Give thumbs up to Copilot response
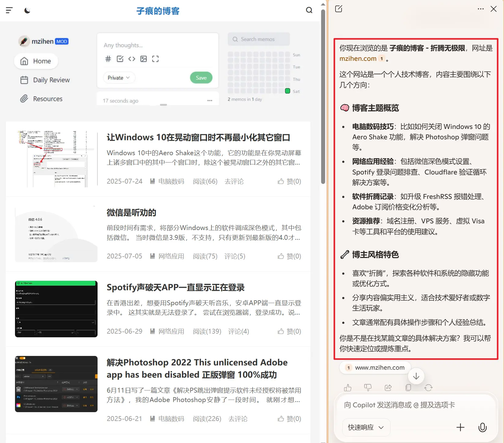 pos(348,388)
